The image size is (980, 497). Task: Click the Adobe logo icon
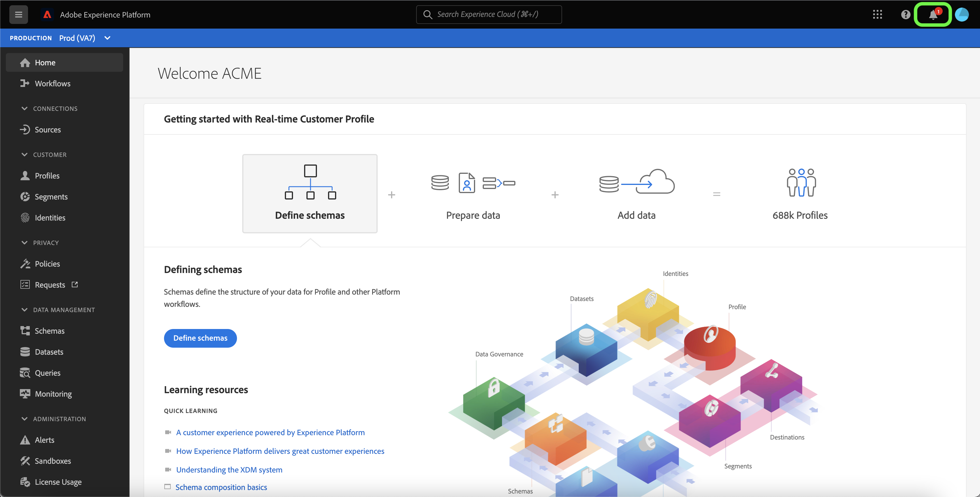click(47, 15)
